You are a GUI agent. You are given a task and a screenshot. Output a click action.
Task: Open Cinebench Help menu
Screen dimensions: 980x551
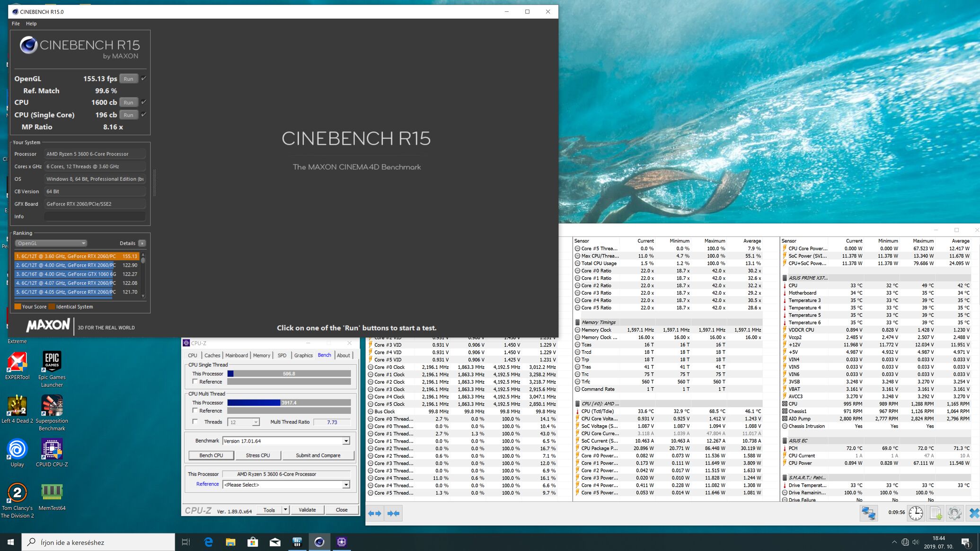[31, 23]
